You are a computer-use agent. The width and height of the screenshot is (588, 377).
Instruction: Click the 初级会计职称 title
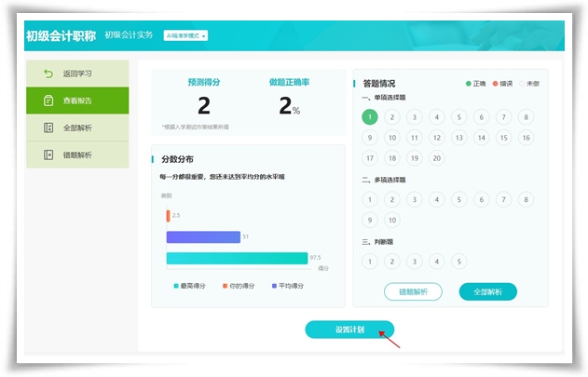point(60,36)
